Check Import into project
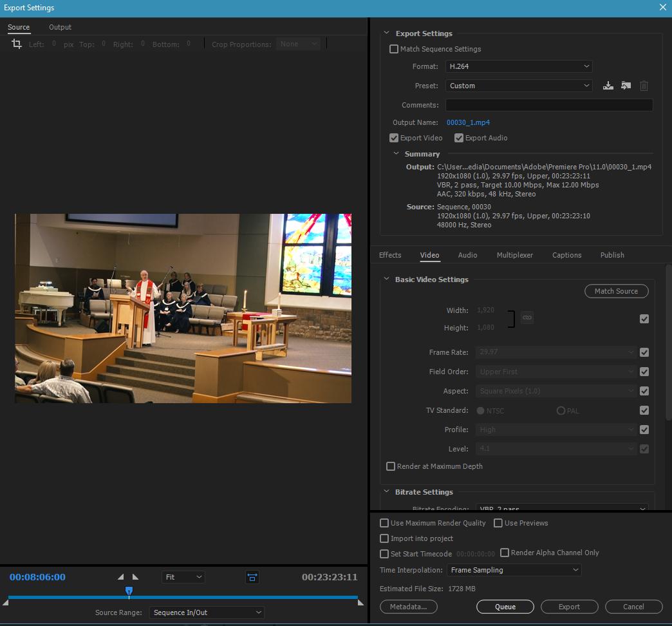This screenshot has width=672, height=626. point(384,538)
